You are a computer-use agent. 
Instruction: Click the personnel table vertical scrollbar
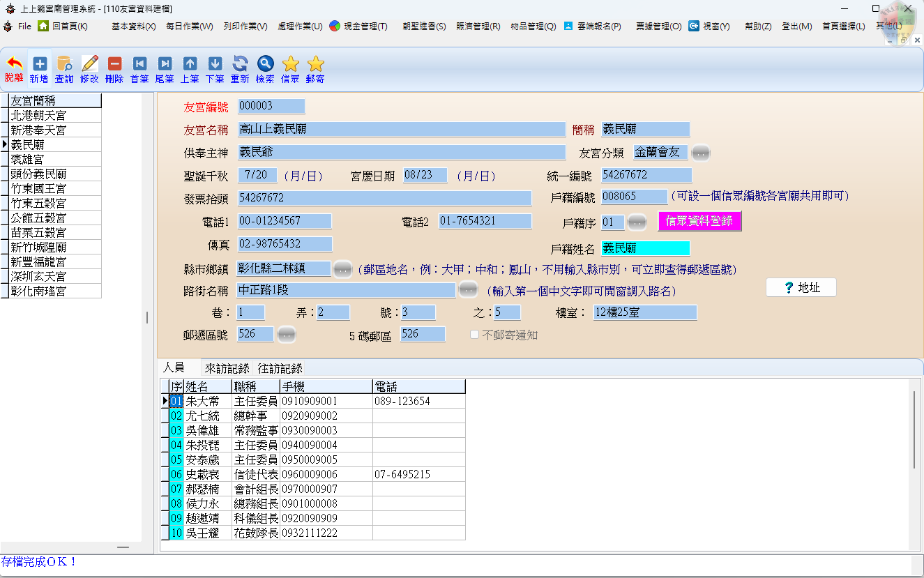(x=914, y=429)
